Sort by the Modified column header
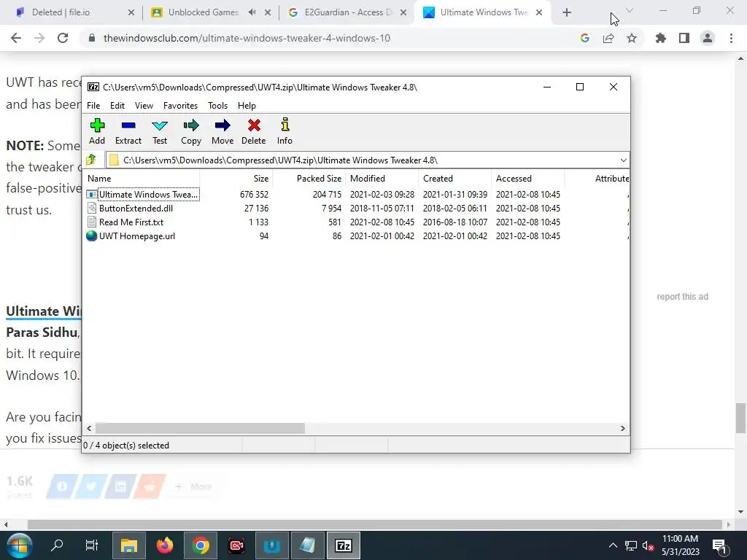The height and width of the screenshot is (560, 747). coord(382,179)
